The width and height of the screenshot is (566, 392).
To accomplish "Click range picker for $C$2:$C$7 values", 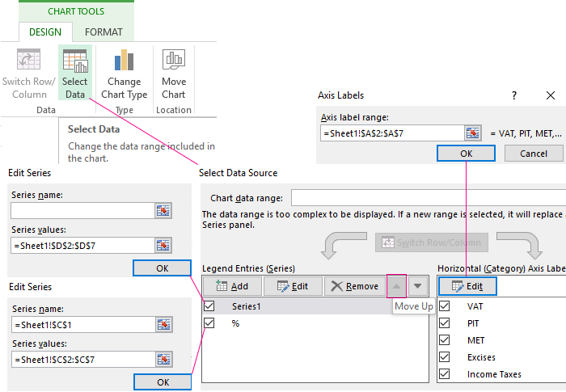I will click(x=164, y=359).
